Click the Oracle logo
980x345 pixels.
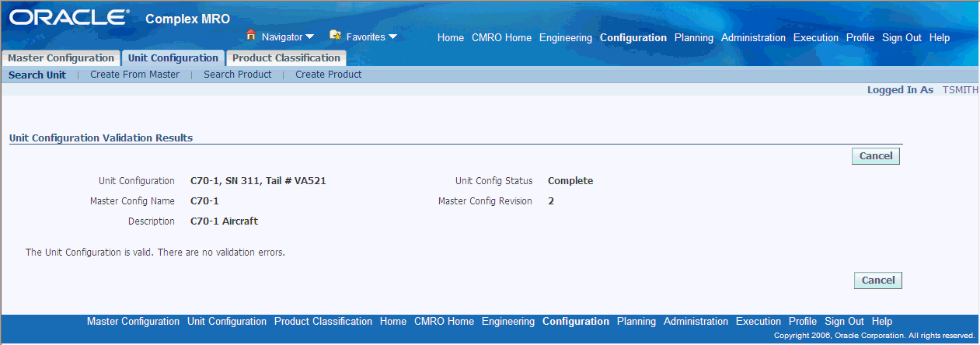coord(70,17)
